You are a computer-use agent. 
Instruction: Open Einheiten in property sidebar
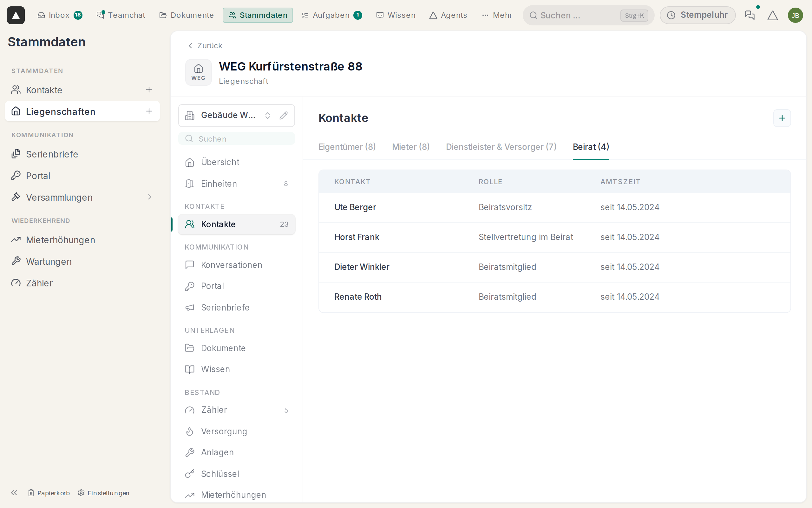(237, 184)
